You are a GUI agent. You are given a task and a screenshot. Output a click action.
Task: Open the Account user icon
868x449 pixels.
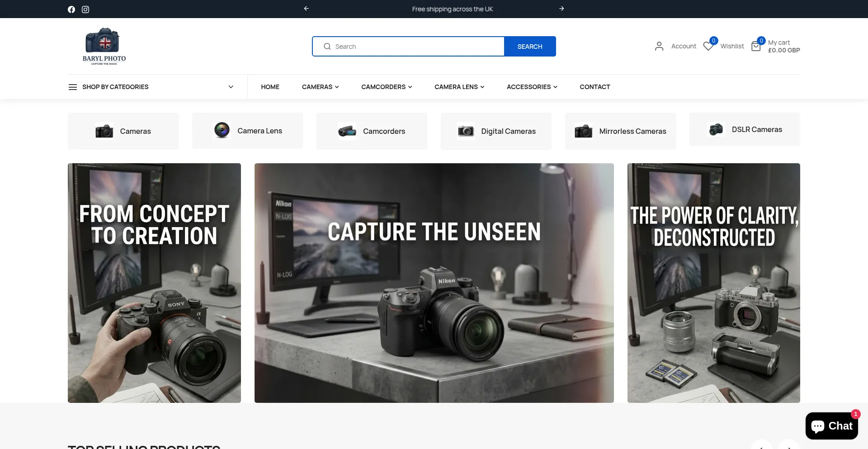[659, 46]
